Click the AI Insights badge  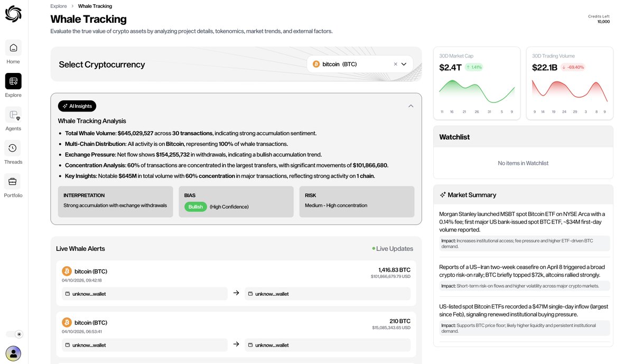point(77,106)
